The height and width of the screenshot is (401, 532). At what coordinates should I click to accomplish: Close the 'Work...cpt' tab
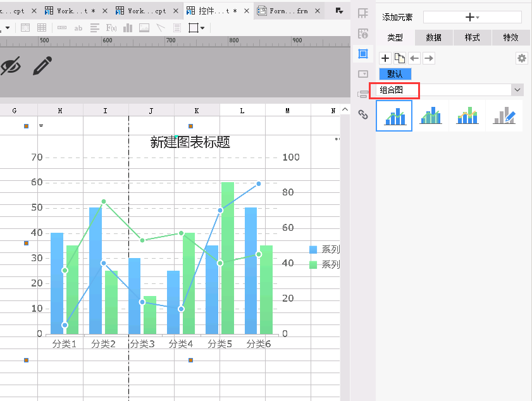(176, 11)
